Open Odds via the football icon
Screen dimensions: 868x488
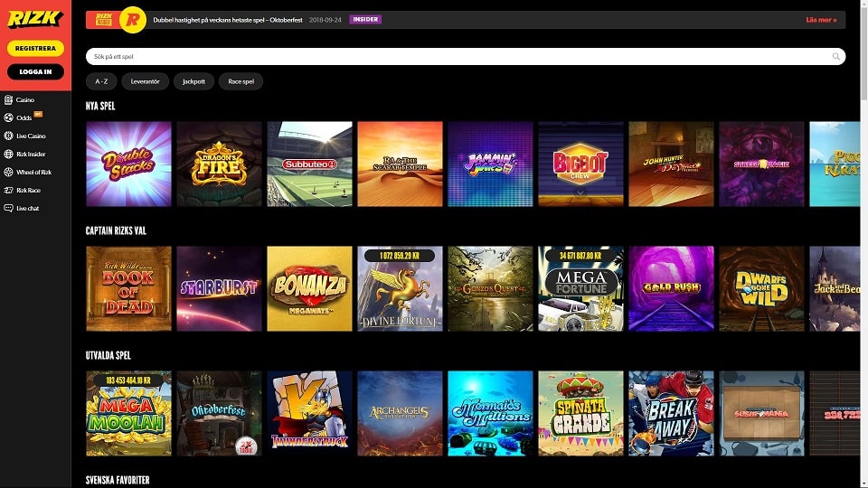8,117
